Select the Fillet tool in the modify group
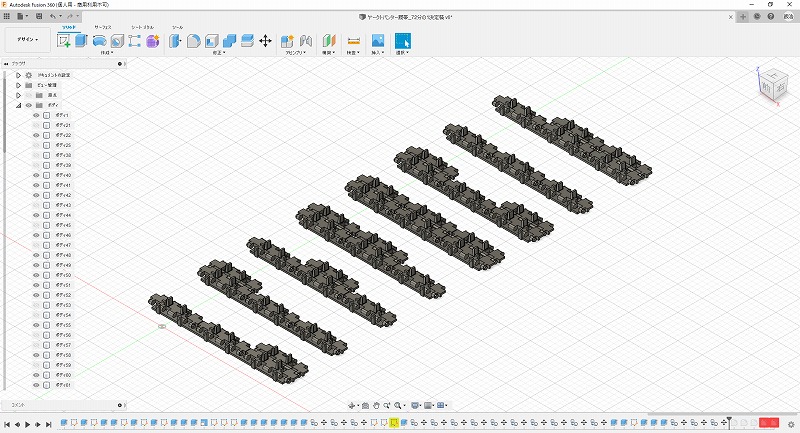Image resolution: width=800 pixels, height=433 pixels. [x=194, y=41]
